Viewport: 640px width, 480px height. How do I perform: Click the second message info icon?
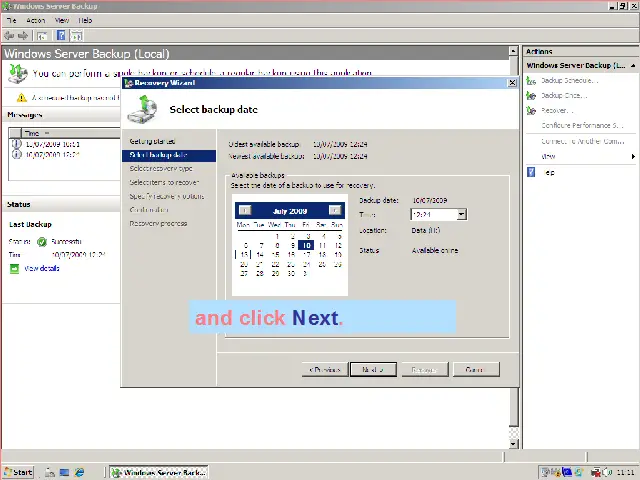point(16,154)
